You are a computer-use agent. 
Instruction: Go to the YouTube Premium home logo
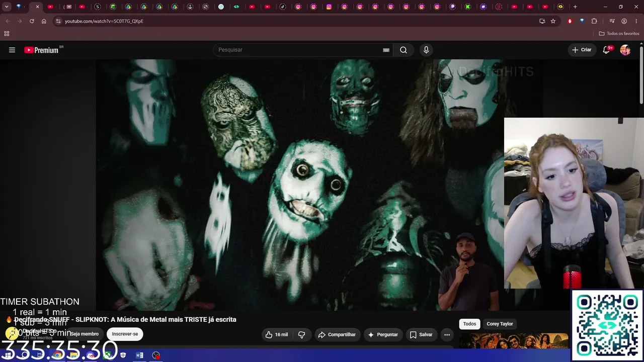tap(41, 50)
